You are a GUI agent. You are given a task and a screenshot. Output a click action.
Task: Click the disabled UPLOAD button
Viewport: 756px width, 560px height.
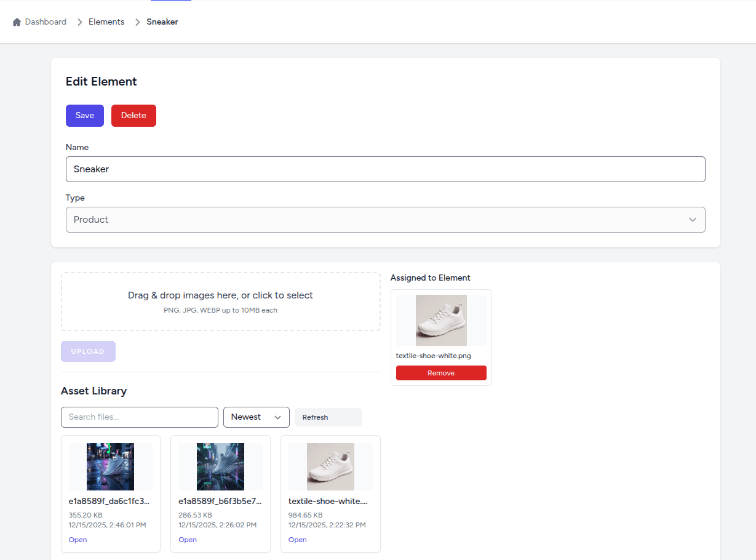pos(88,351)
